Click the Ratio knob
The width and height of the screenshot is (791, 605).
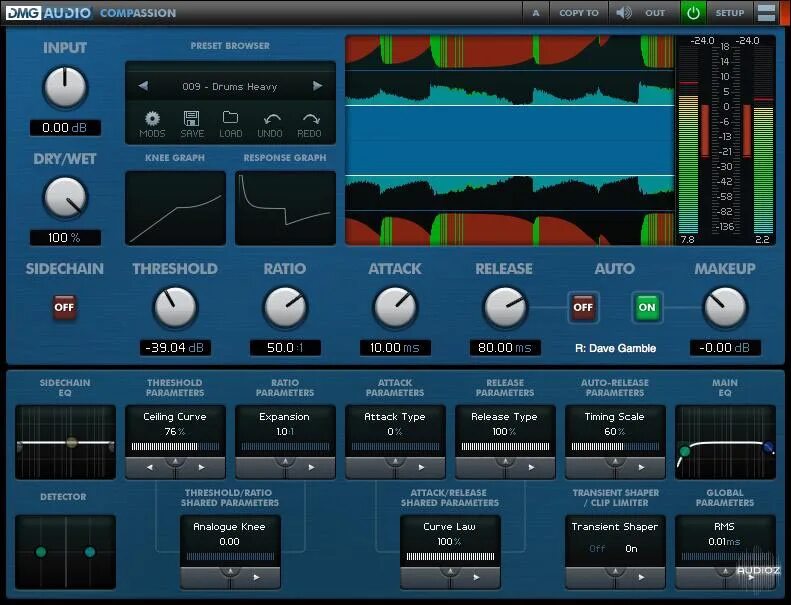[x=285, y=307]
